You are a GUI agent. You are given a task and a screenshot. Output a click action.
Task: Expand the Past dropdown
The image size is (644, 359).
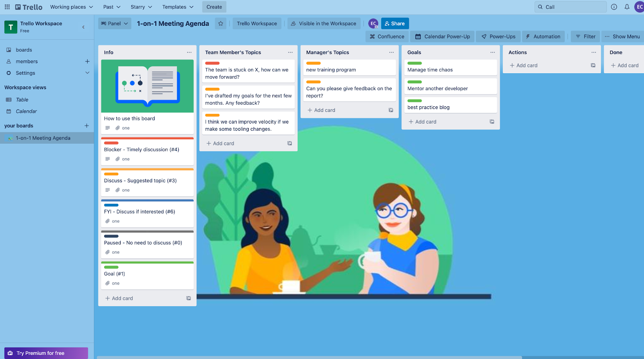(x=112, y=7)
